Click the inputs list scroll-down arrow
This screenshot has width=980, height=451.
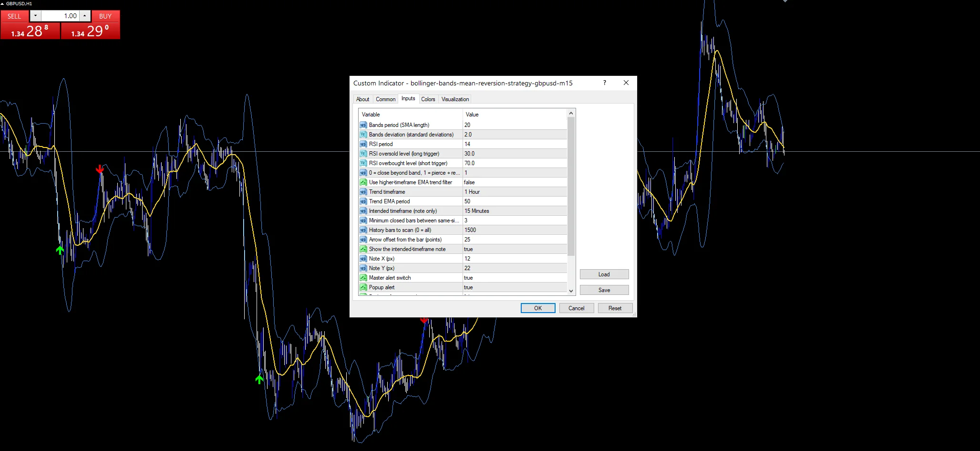571,291
